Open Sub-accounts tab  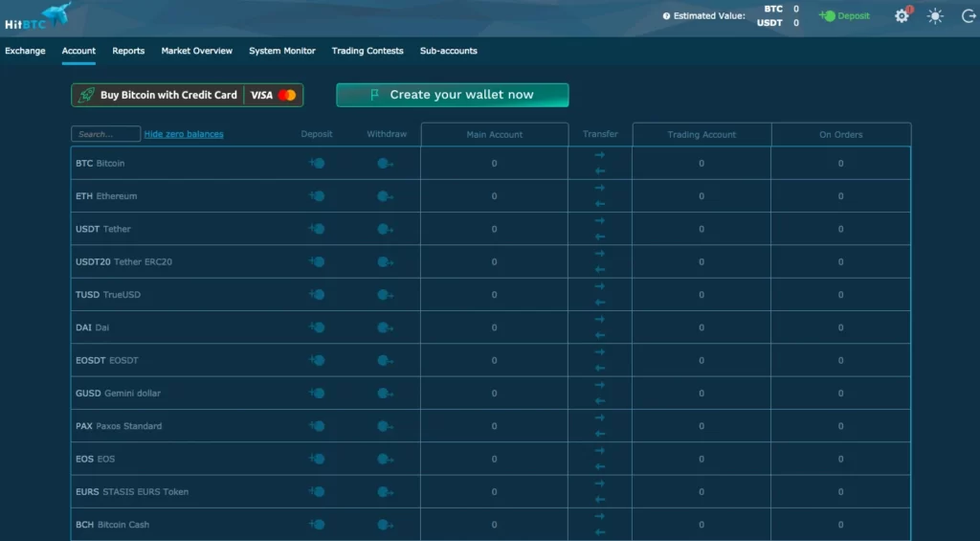[x=449, y=51]
